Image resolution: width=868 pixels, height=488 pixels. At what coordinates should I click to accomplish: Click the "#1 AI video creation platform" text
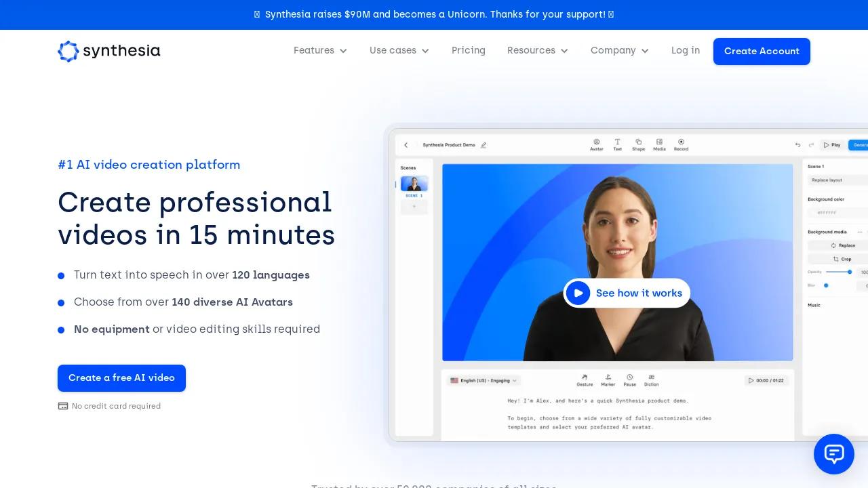[x=149, y=165]
